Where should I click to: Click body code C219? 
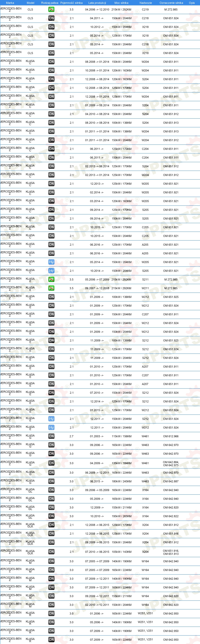145,9
